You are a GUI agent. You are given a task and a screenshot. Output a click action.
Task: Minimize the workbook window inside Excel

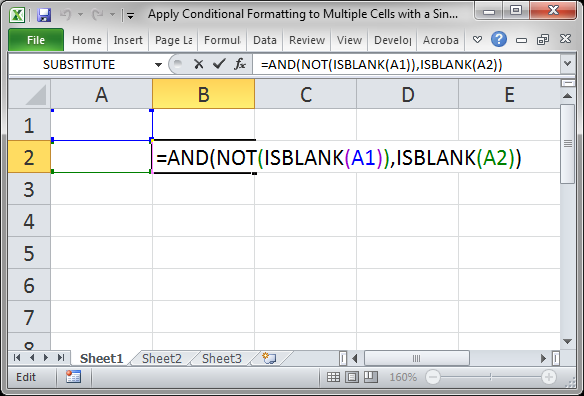point(521,40)
